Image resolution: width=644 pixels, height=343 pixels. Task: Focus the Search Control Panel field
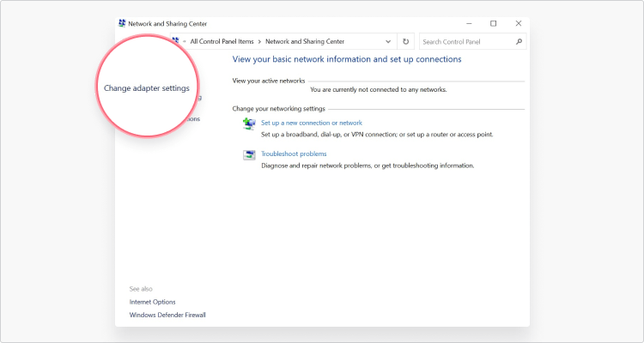473,41
